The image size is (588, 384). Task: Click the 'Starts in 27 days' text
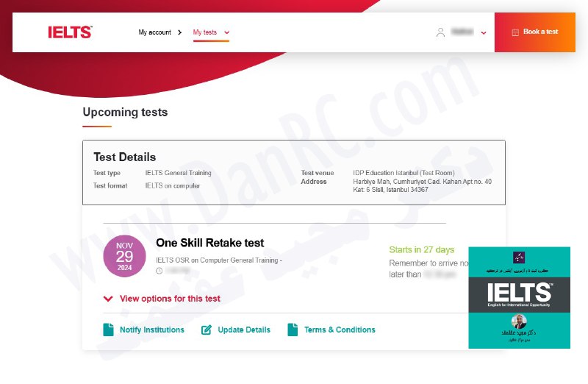(421, 249)
